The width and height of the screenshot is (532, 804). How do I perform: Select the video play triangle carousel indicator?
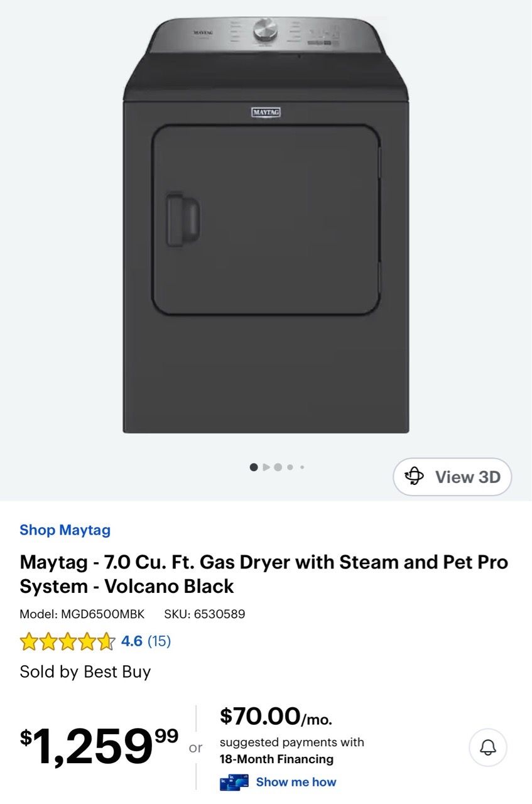pyautogui.click(x=266, y=467)
